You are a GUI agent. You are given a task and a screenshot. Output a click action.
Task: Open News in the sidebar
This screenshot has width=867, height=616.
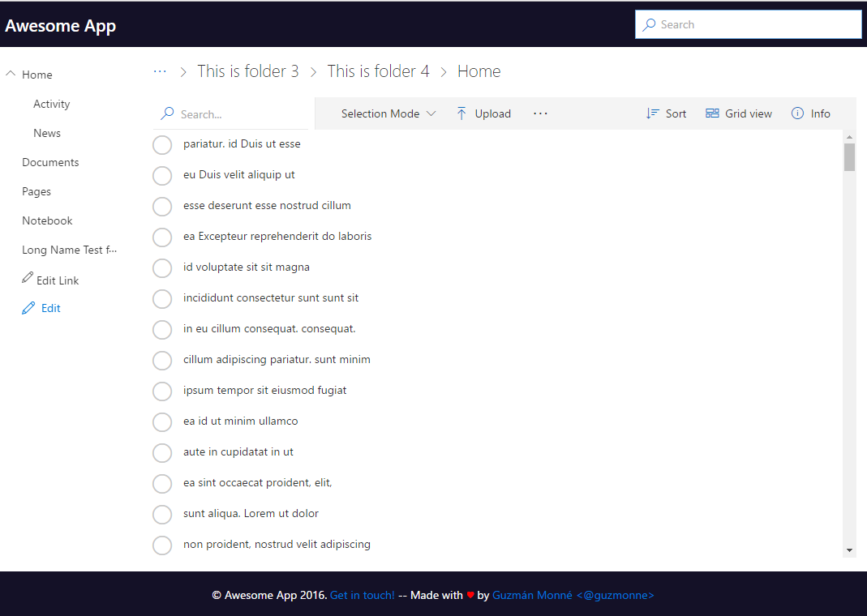pos(47,133)
